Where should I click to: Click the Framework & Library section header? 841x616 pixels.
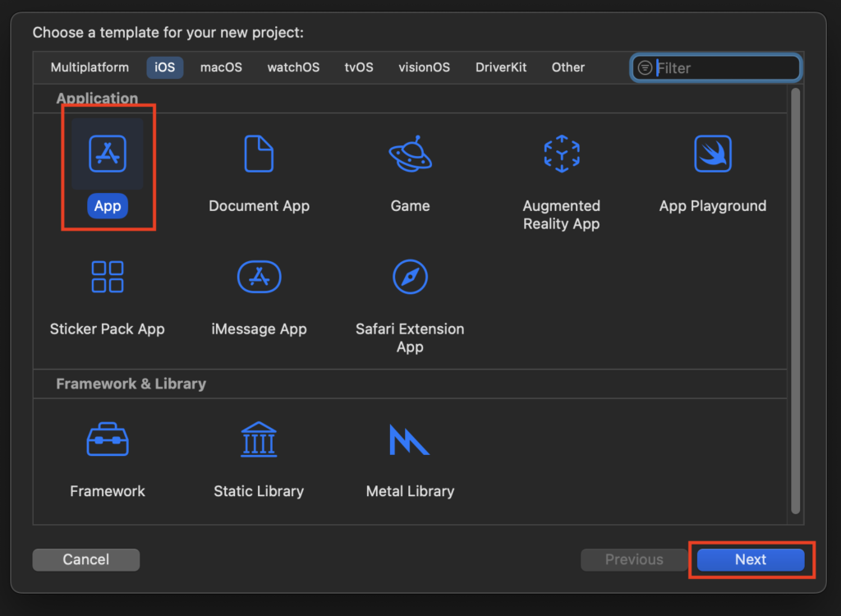tap(131, 384)
